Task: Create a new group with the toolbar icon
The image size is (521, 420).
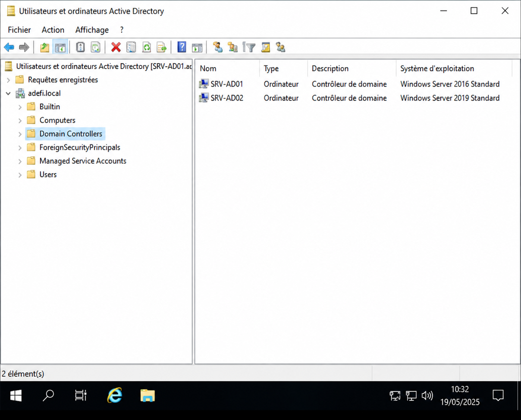Action: click(233, 47)
